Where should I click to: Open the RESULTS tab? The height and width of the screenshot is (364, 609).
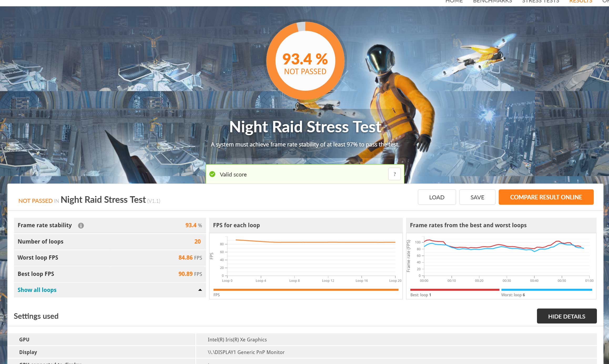tap(581, 1)
